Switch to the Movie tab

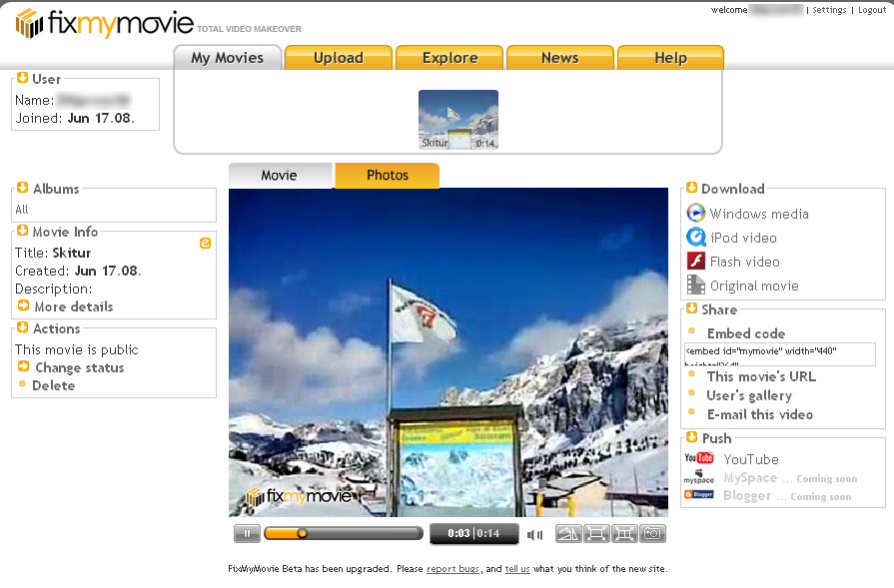(x=280, y=176)
